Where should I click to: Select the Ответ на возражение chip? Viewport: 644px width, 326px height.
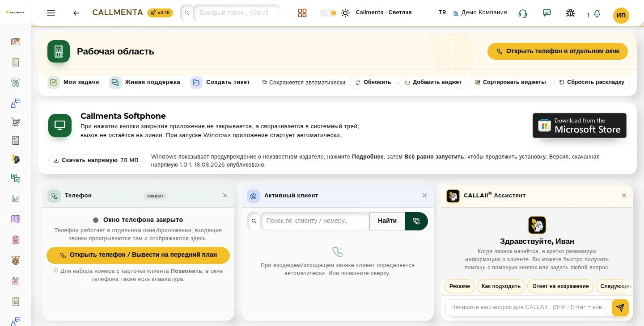[x=560, y=286]
